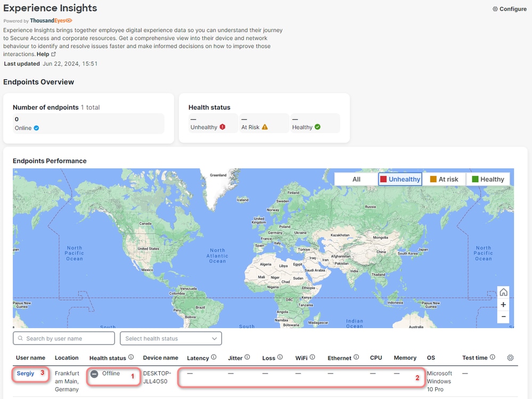Open table column settings gear
Image resolution: width=532 pixels, height=399 pixels.
510,357
